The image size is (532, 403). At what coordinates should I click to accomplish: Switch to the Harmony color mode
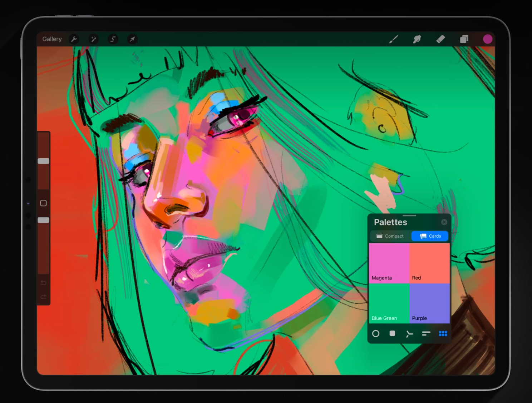point(409,334)
